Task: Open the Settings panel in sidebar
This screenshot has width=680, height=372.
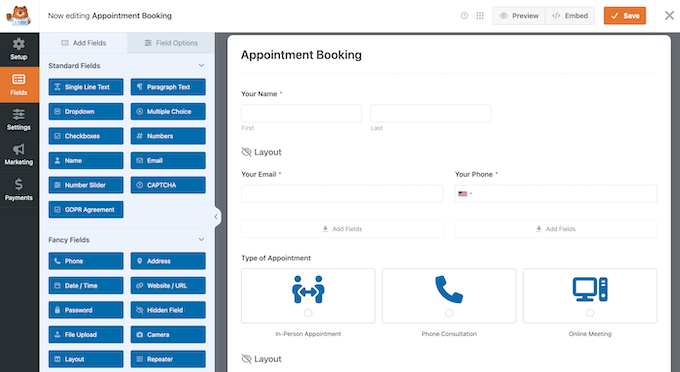Action: [x=19, y=120]
